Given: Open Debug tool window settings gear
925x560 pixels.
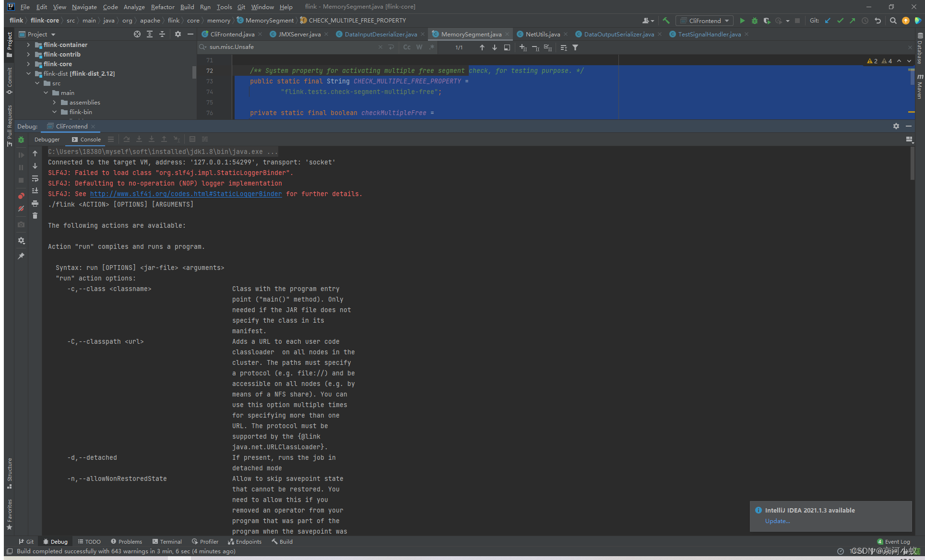Looking at the screenshot, I should (x=896, y=126).
